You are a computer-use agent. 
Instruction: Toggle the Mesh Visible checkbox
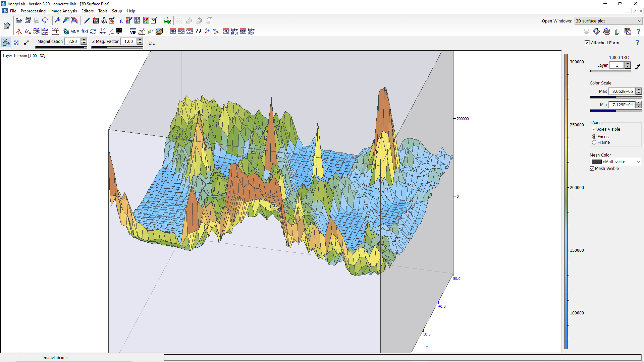(x=592, y=168)
